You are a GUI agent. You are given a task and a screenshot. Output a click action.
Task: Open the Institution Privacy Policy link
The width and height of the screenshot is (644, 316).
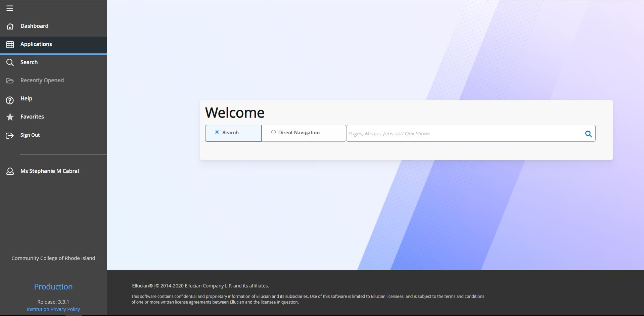coord(53,309)
